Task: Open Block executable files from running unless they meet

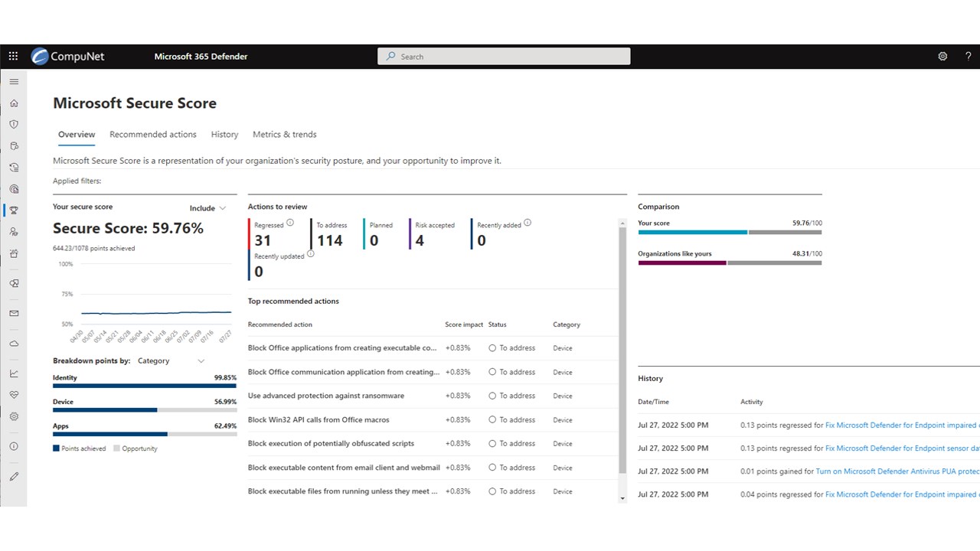Action: click(x=343, y=491)
